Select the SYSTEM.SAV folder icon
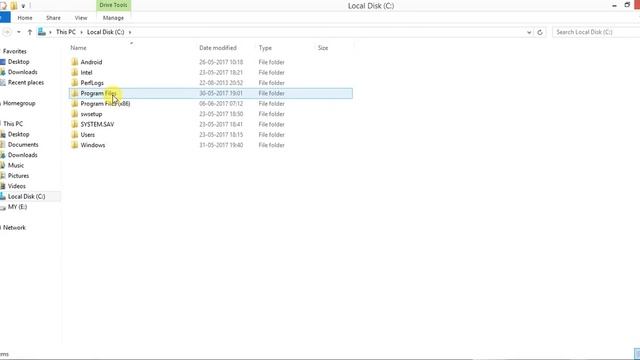Screen dimensions: 640x360 (x=74, y=124)
